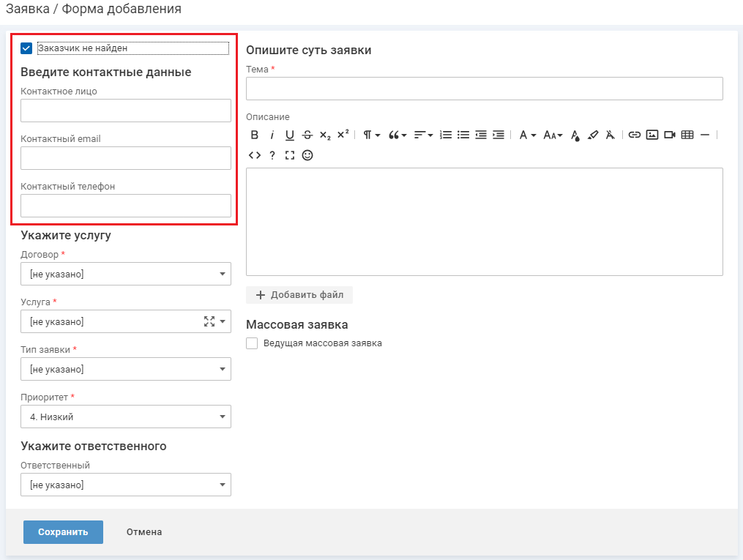Image resolution: width=743 pixels, height=560 pixels.
Task: Uncheck the "Заказчик не найден" checkbox
Action: pyautogui.click(x=26, y=48)
